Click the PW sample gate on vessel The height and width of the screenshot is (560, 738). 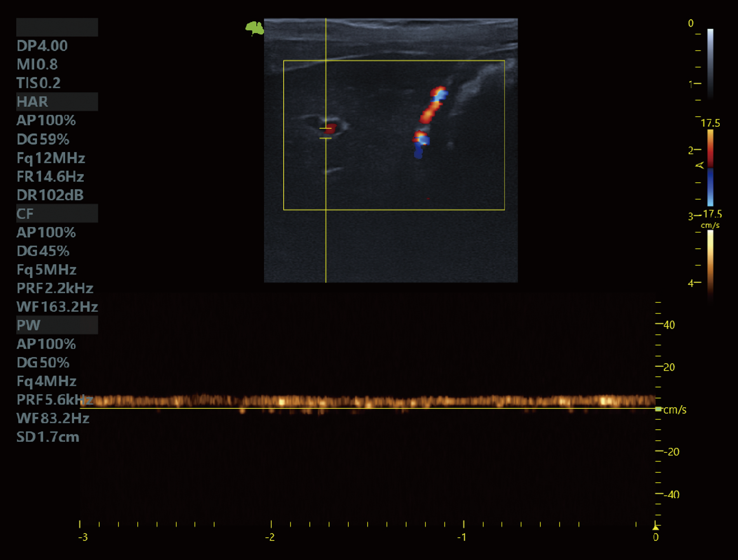pos(325,133)
